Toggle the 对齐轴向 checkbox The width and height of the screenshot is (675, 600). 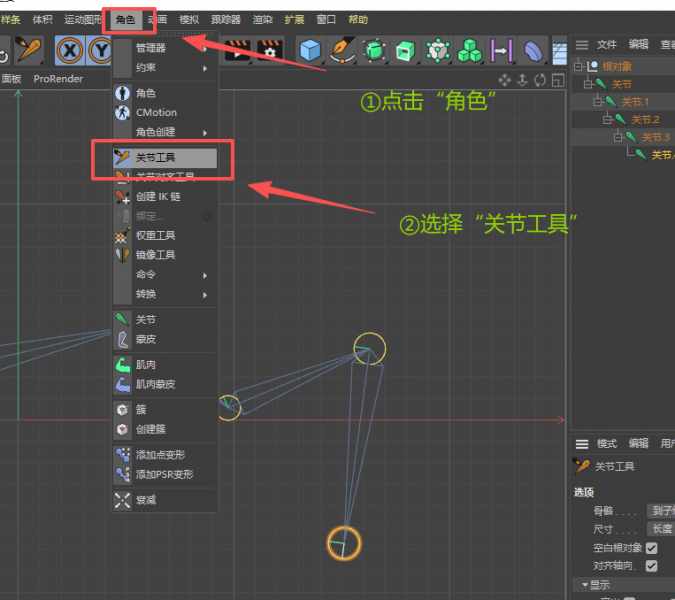click(x=652, y=566)
